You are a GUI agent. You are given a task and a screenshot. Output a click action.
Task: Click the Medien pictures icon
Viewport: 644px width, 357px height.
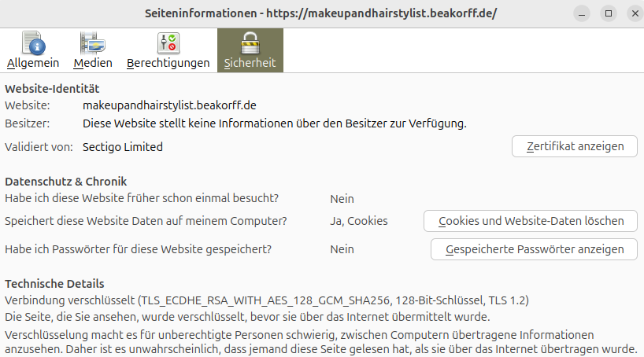(x=93, y=43)
